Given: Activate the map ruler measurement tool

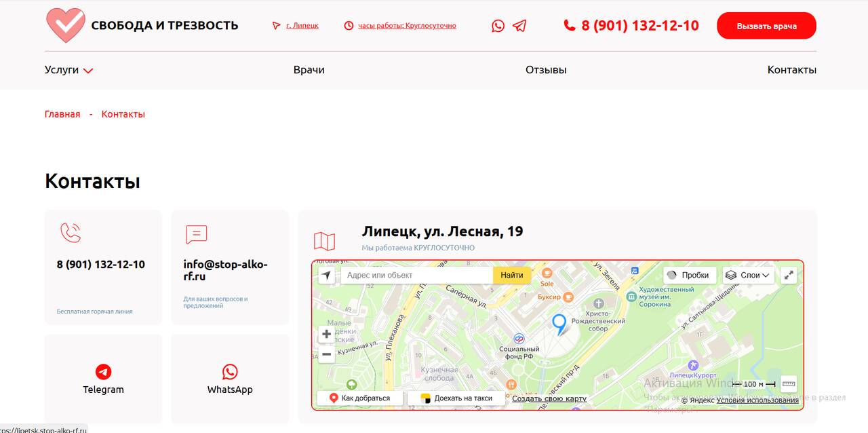Looking at the screenshot, I should click(788, 384).
